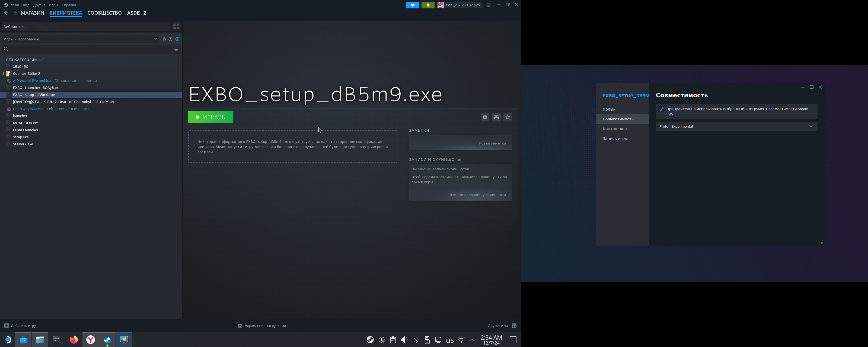Go back with the left arrow in Steam
This screenshot has width=868, height=347.
point(7,13)
